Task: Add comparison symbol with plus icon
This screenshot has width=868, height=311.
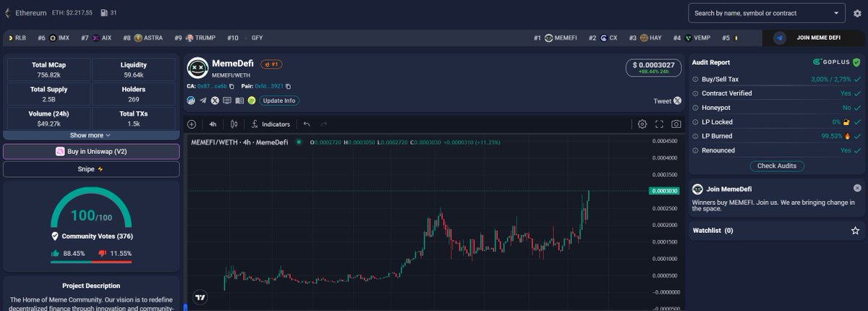Action: click(x=192, y=124)
